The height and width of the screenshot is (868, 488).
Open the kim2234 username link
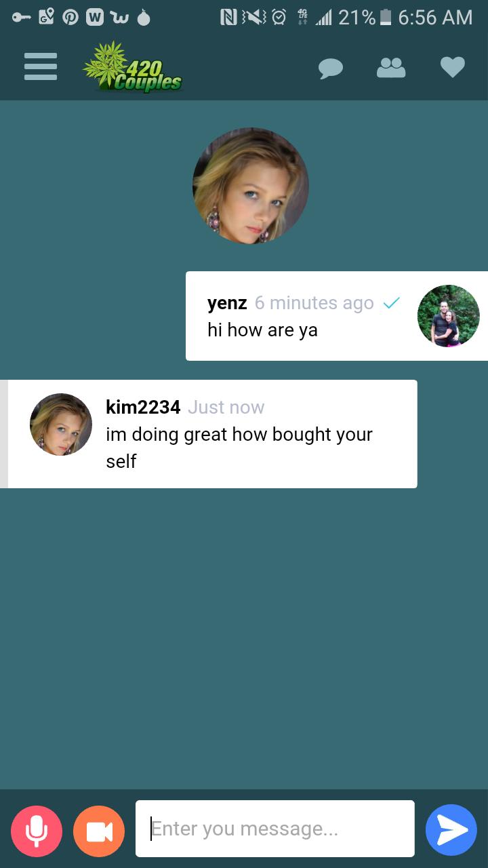[x=143, y=407]
